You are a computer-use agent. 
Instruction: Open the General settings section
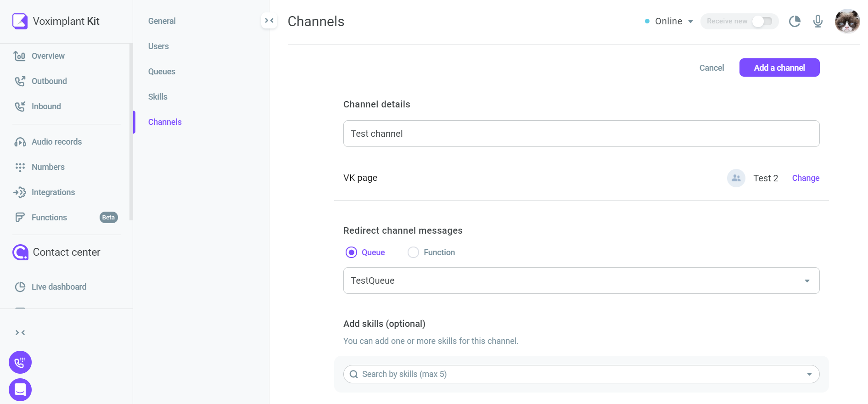coord(162,21)
